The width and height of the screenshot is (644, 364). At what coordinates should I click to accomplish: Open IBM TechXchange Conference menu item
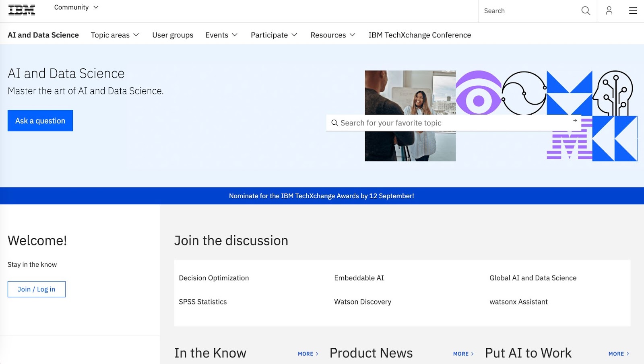(419, 35)
